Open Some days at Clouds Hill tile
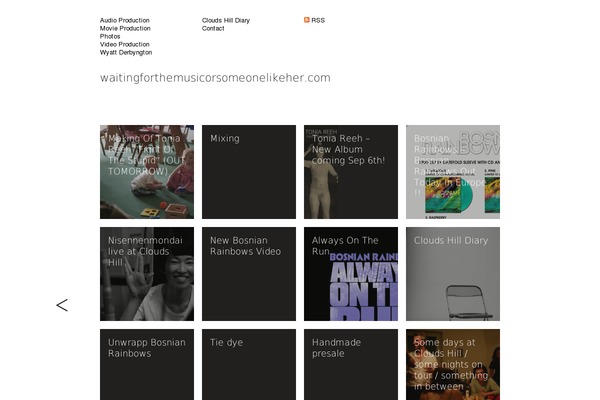The image size is (600, 400). click(x=453, y=364)
